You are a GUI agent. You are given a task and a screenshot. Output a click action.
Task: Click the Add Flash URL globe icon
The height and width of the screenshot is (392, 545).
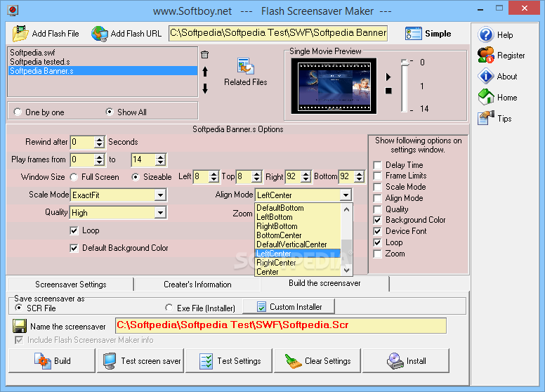click(x=100, y=34)
